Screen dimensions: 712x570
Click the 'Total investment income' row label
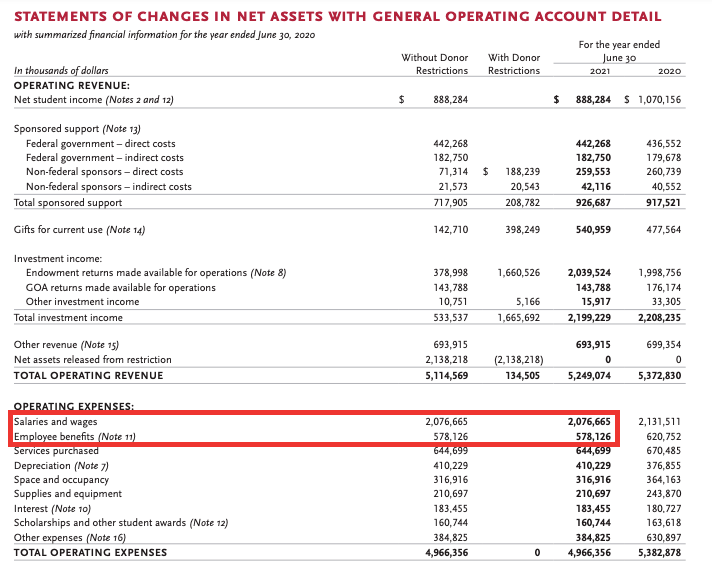pos(68,318)
